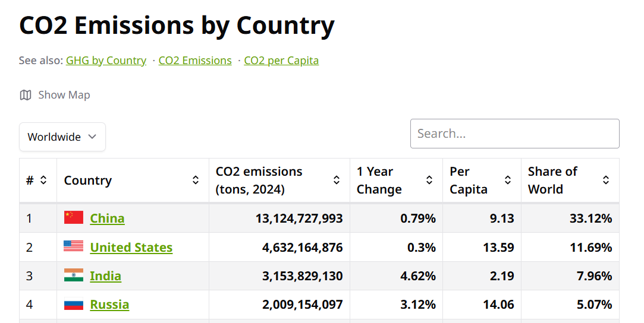Click the Russia flag icon
Screen dimensions: 644x323
click(74, 304)
